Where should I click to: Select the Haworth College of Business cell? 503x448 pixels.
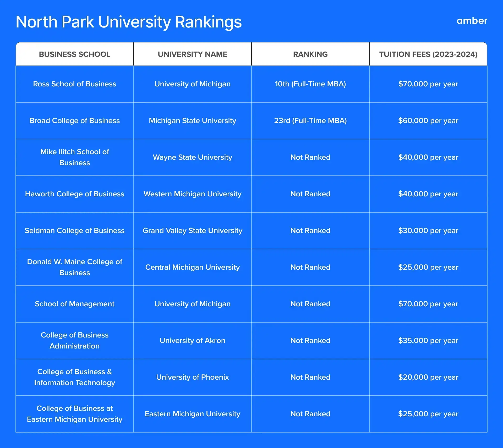[75, 194]
